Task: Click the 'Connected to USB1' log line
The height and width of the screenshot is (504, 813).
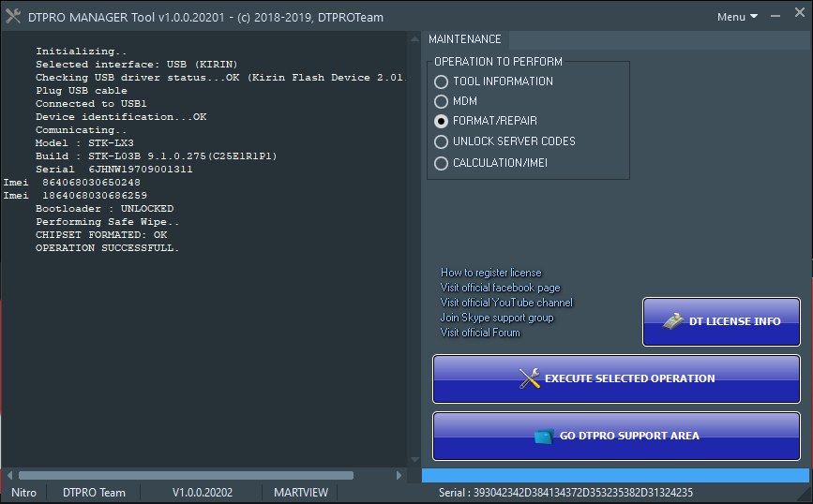Action: (91, 104)
